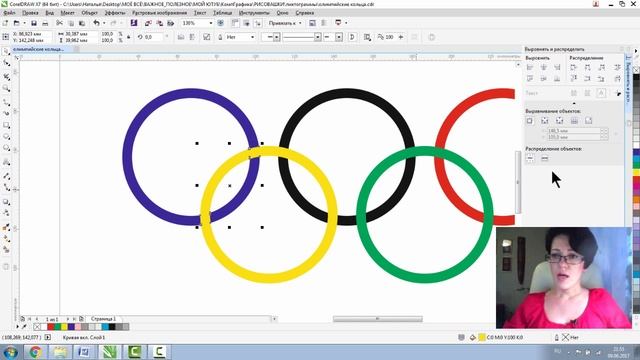Go to first page arrow
Screen dimensions: 640x360
(x=29, y=319)
